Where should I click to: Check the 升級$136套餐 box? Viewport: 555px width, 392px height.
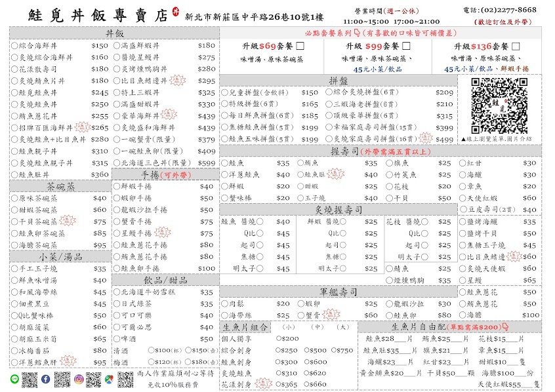pyautogui.click(x=516, y=47)
